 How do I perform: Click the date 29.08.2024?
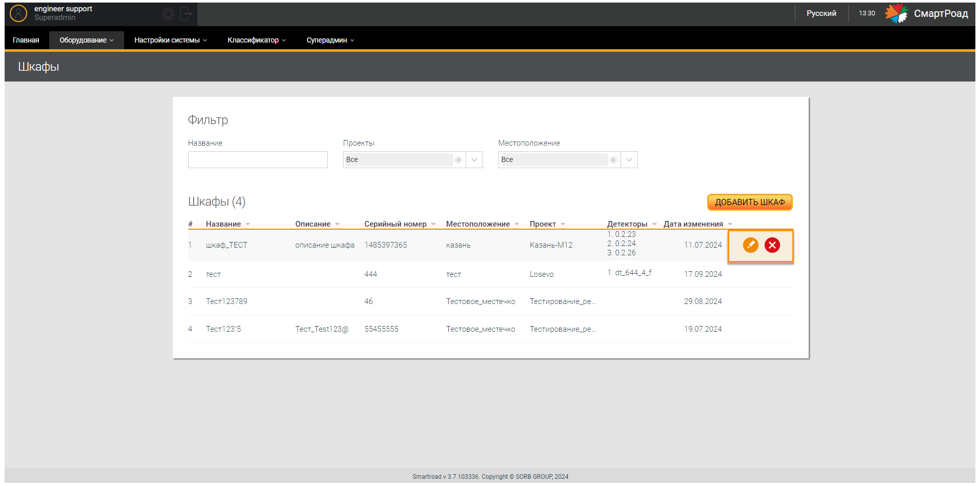click(x=703, y=301)
